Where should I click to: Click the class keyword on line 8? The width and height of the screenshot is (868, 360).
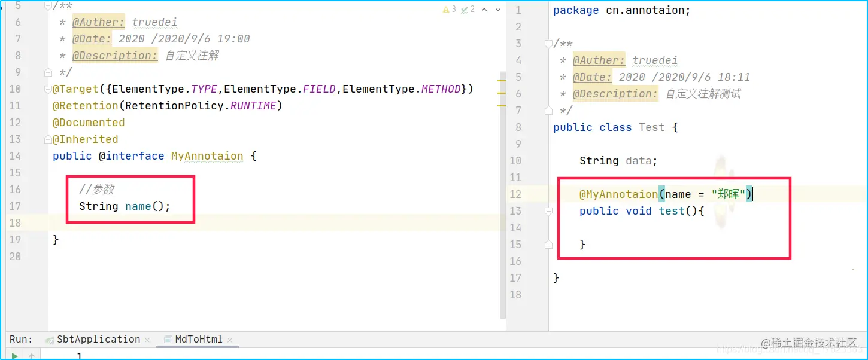pyautogui.click(x=615, y=127)
